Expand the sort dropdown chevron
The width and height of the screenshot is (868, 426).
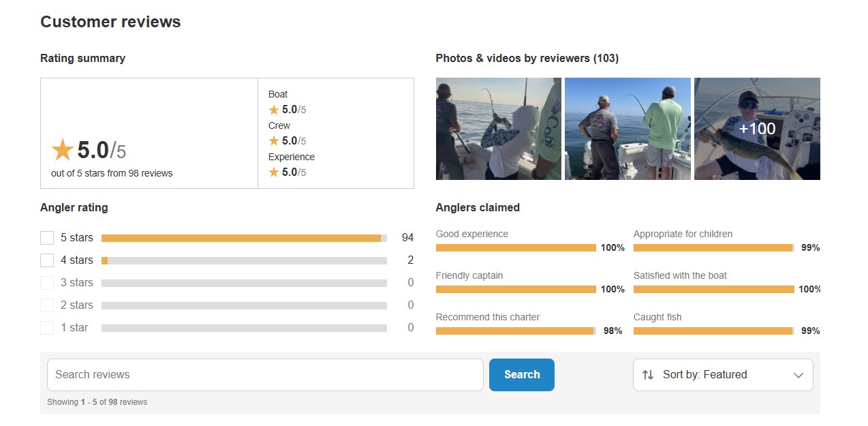point(799,376)
